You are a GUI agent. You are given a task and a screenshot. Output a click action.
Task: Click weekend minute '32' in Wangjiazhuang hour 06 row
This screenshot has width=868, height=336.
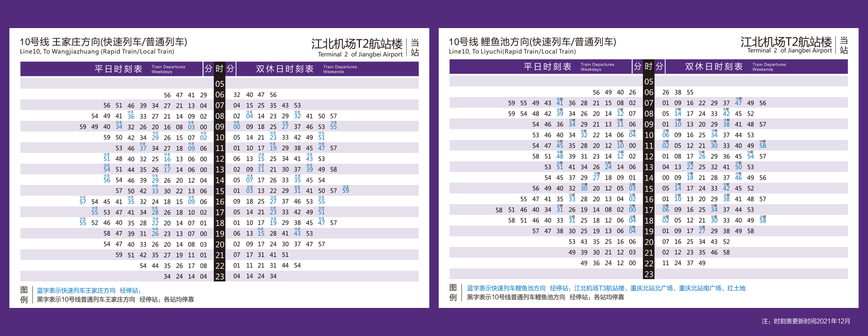[237, 95]
